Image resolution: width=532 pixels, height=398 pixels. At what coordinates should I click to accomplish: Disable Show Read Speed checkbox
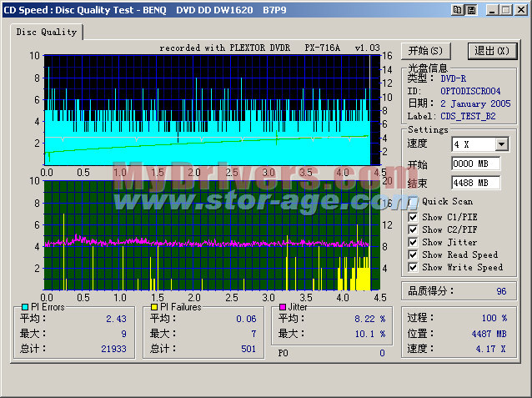pyautogui.click(x=413, y=254)
